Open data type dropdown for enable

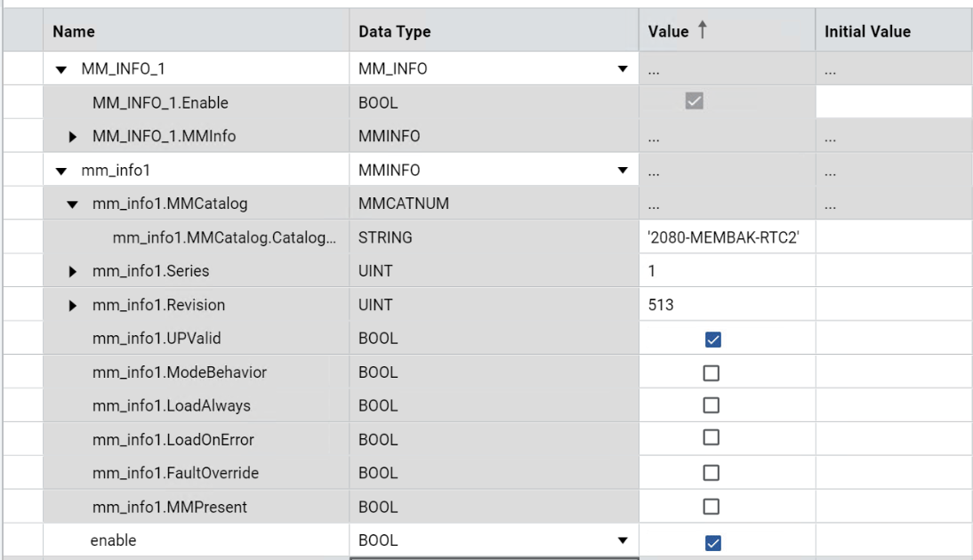623,540
